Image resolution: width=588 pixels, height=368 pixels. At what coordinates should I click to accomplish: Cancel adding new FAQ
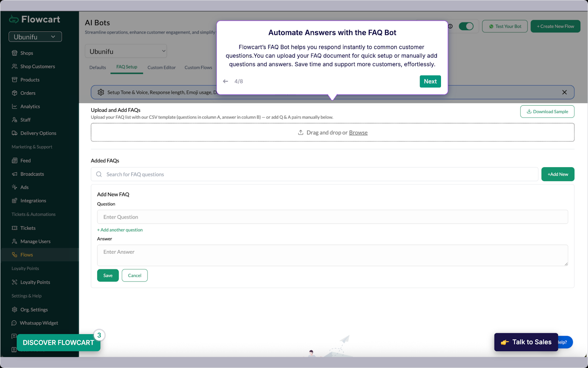(x=135, y=275)
